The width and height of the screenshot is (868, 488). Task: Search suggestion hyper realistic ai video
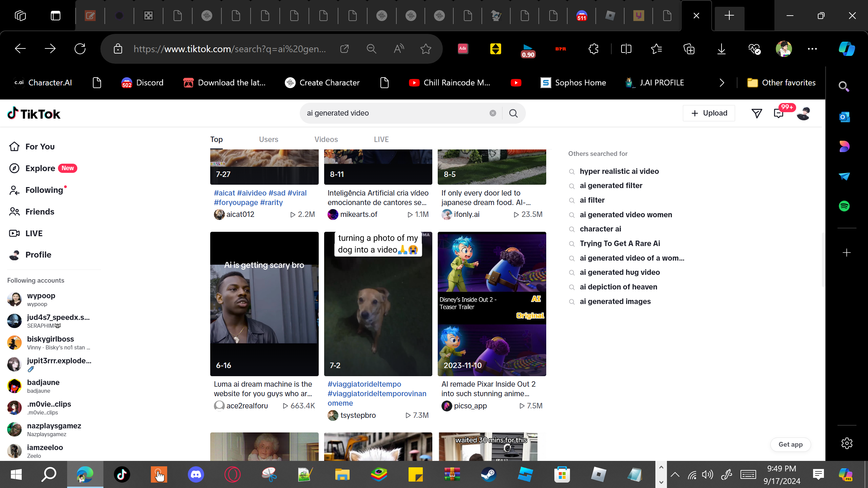tap(619, 171)
